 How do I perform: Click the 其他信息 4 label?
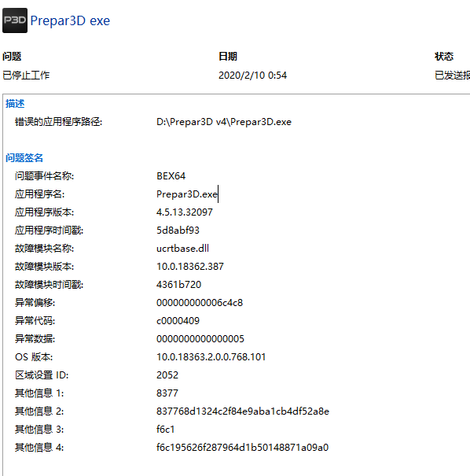tap(39, 448)
